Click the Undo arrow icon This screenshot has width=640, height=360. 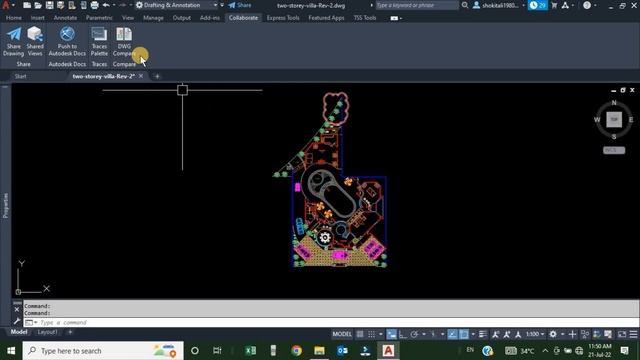coord(106,5)
